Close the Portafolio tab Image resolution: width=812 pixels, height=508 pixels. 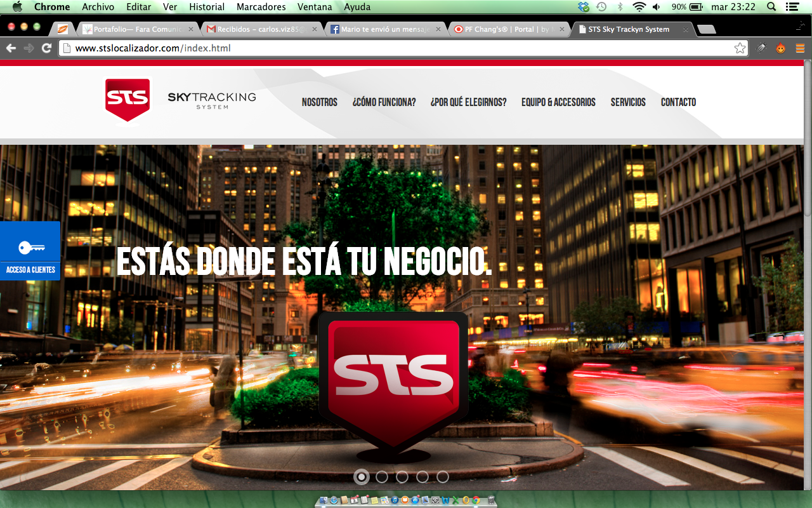point(190,29)
